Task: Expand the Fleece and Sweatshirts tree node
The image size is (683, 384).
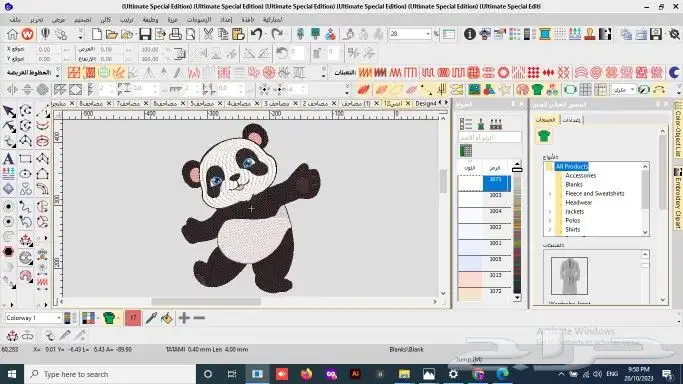Action: (x=550, y=193)
